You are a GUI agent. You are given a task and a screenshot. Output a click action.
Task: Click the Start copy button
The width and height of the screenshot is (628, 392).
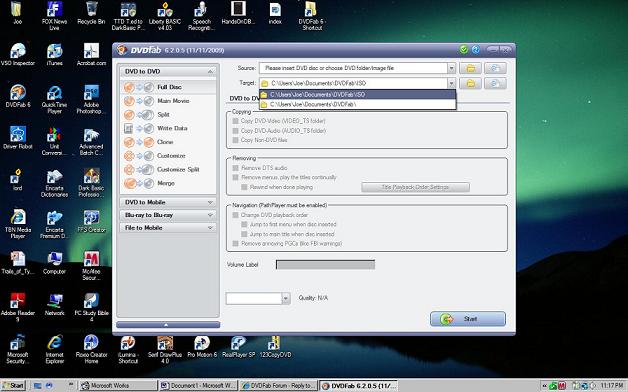pos(468,319)
